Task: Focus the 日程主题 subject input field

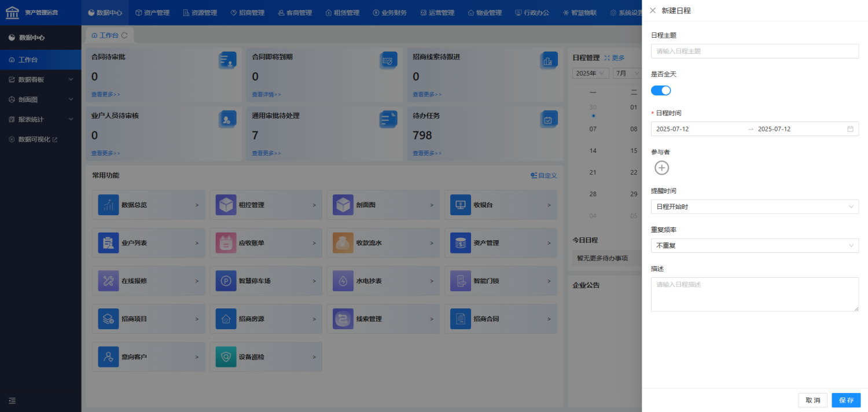Action: click(755, 51)
